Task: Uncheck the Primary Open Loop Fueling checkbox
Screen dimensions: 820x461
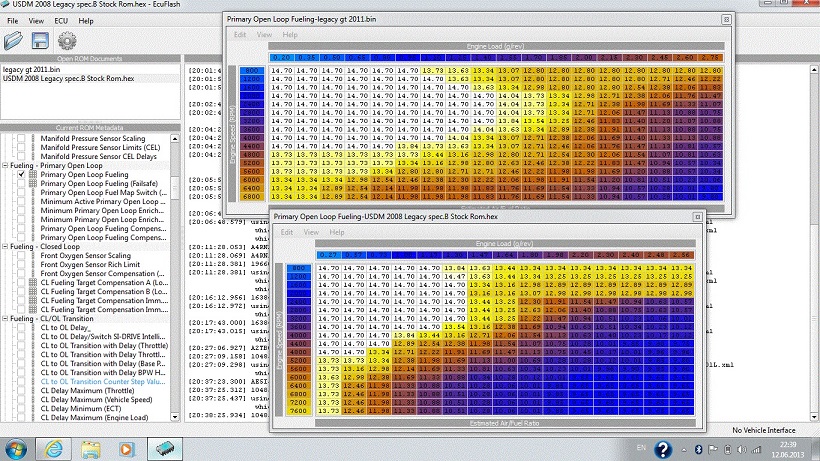Action: [x=21, y=174]
